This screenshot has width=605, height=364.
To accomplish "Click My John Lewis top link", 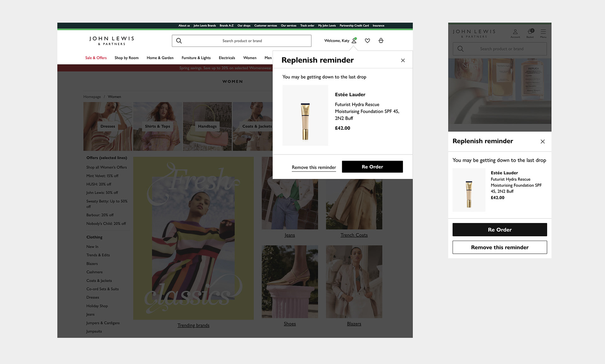I will click(x=327, y=26).
